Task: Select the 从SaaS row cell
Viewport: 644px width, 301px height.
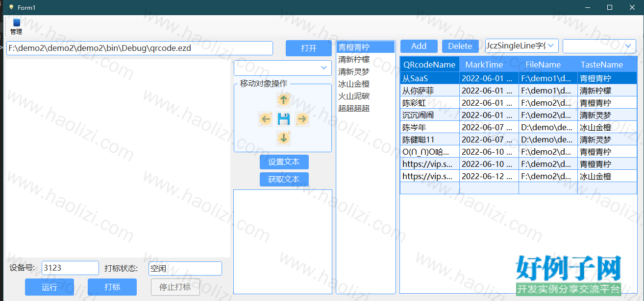Action: pos(430,78)
